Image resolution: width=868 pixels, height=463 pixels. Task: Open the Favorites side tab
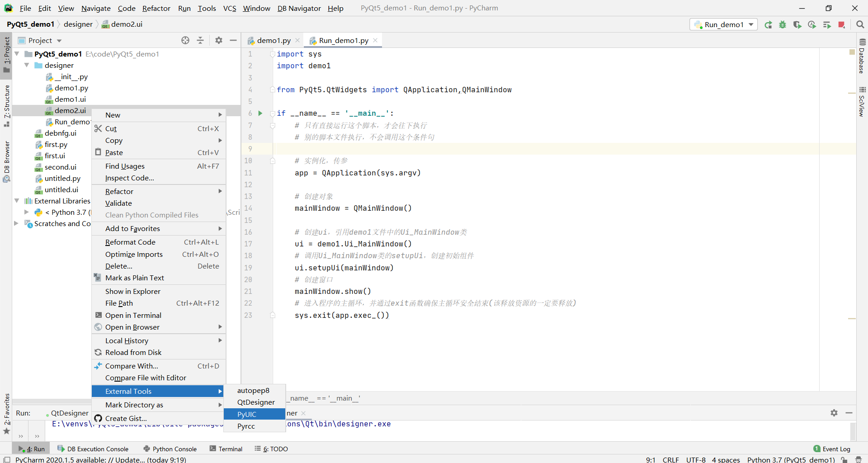(6, 413)
